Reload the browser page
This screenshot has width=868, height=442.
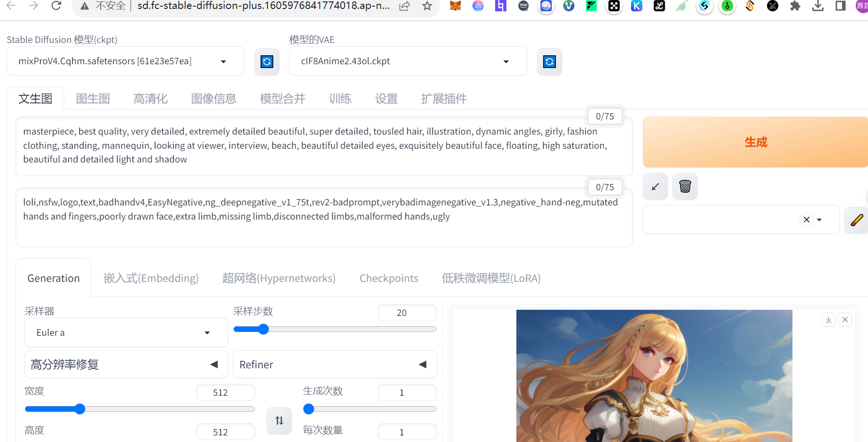click(56, 6)
